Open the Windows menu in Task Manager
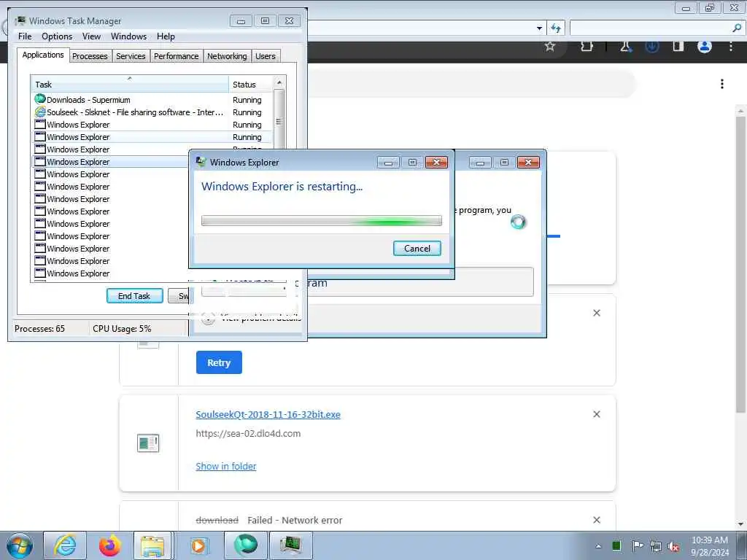The width and height of the screenshot is (747, 560). tap(128, 36)
